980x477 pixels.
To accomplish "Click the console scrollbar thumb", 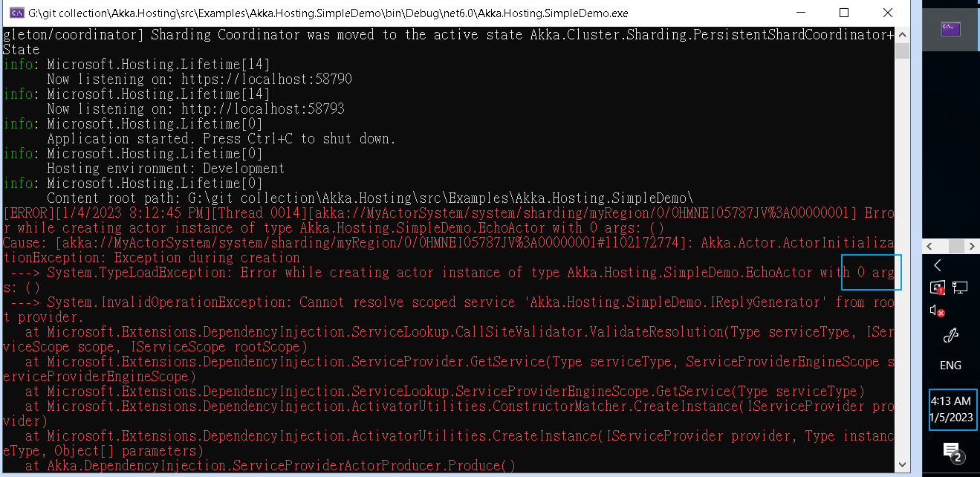I will point(901,52).
